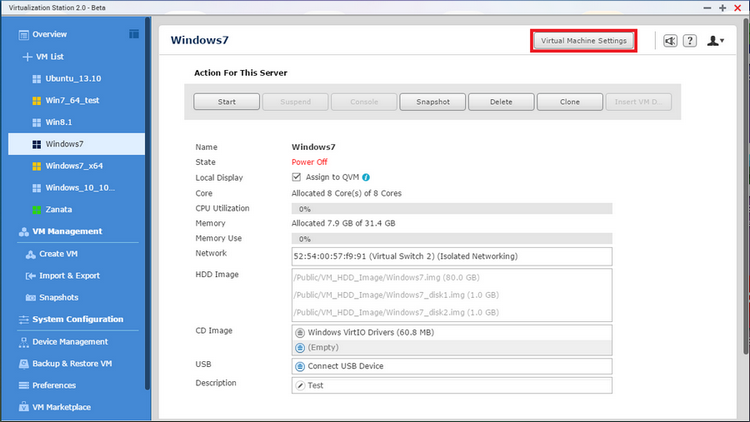Screen dimensions: 750x422
Task: Click the CPU Utilization progress bar
Action: pos(452,209)
